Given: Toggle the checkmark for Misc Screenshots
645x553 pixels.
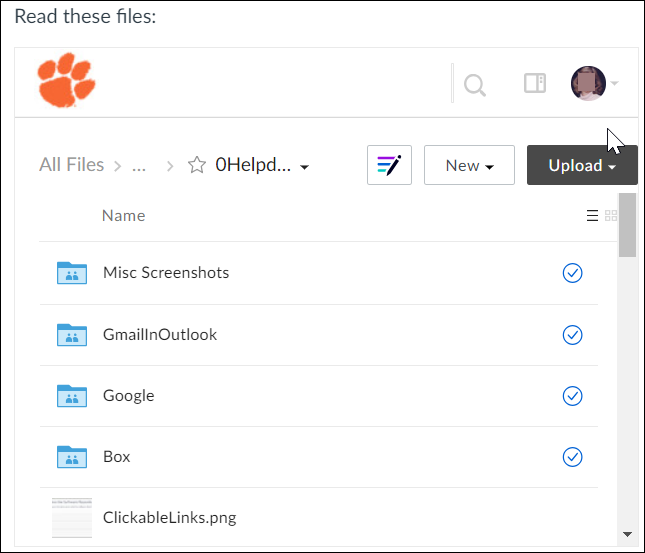Looking at the screenshot, I should 572,273.
